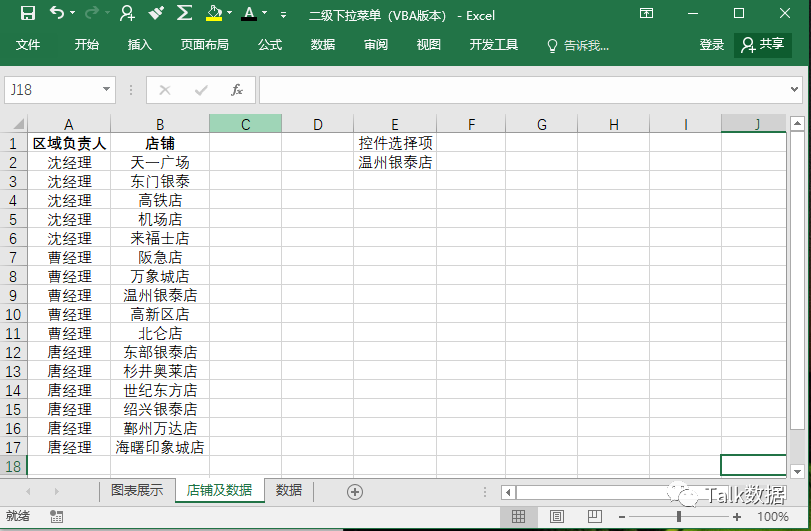Select cell 海曙印象城店
The width and height of the screenshot is (811, 531).
160,447
